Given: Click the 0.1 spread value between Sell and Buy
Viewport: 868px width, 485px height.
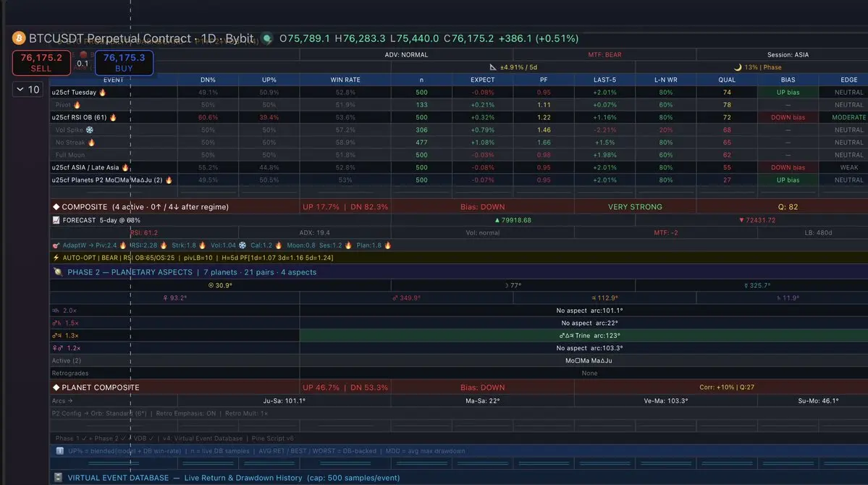Looking at the screenshot, I should pyautogui.click(x=83, y=64).
